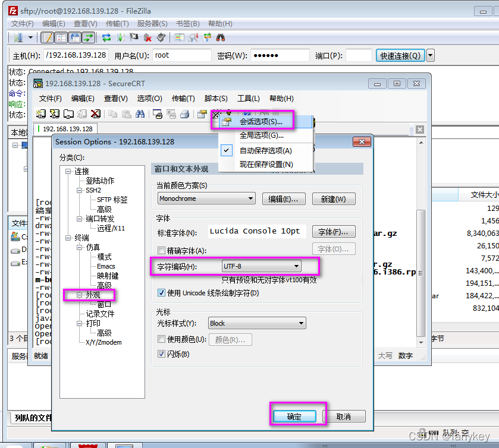This screenshot has height=448, width=499.
Task: Click SecureCRT Disconnect red X icon
Action: click(96, 113)
